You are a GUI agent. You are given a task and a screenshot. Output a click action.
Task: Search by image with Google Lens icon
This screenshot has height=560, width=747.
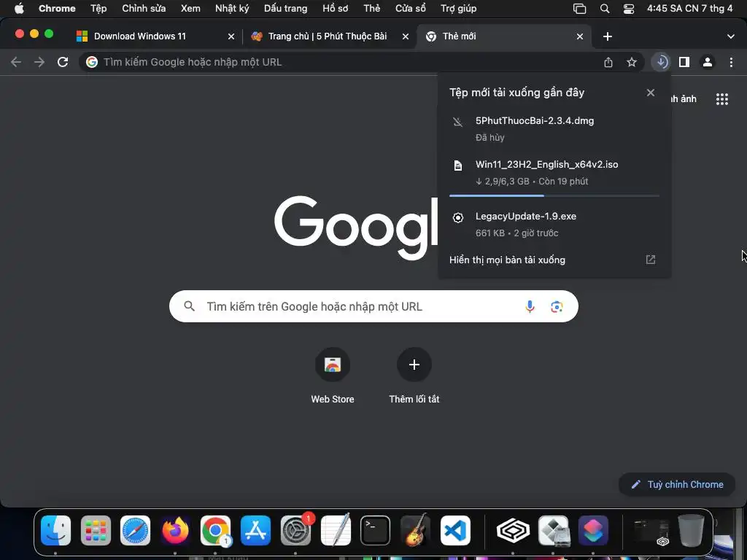pyautogui.click(x=557, y=307)
